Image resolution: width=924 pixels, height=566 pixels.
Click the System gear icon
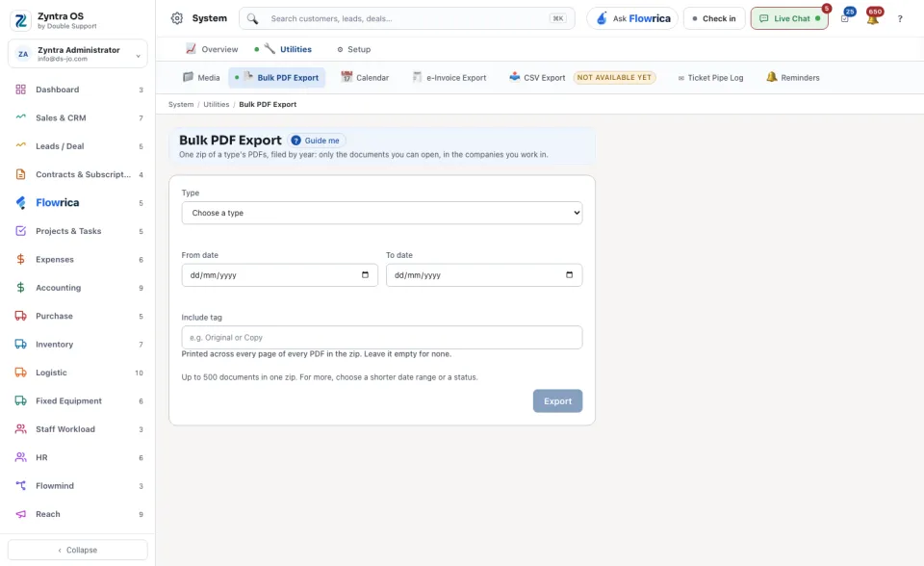click(x=177, y=18)
